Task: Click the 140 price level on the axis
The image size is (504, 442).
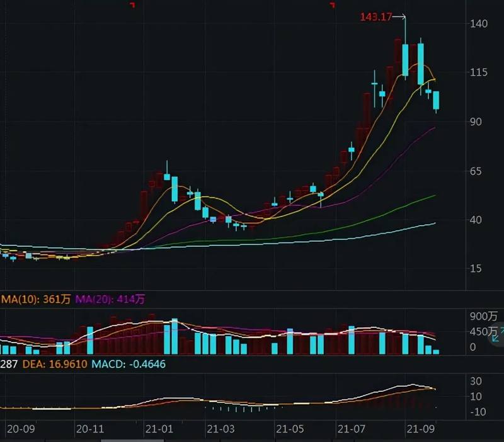Action: tap(479, 23)
